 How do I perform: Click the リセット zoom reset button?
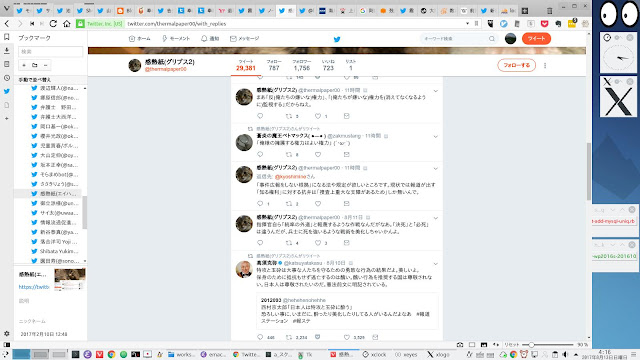511,345
